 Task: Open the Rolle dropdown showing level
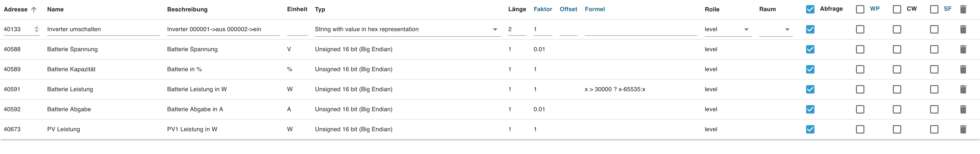click(746, 30)
